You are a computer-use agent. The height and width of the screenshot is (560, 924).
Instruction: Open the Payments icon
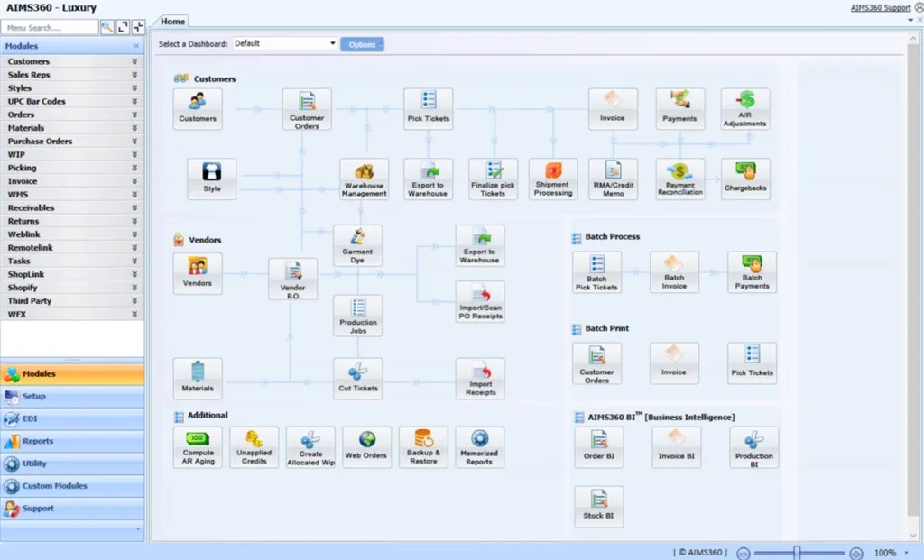coord(680,109)
